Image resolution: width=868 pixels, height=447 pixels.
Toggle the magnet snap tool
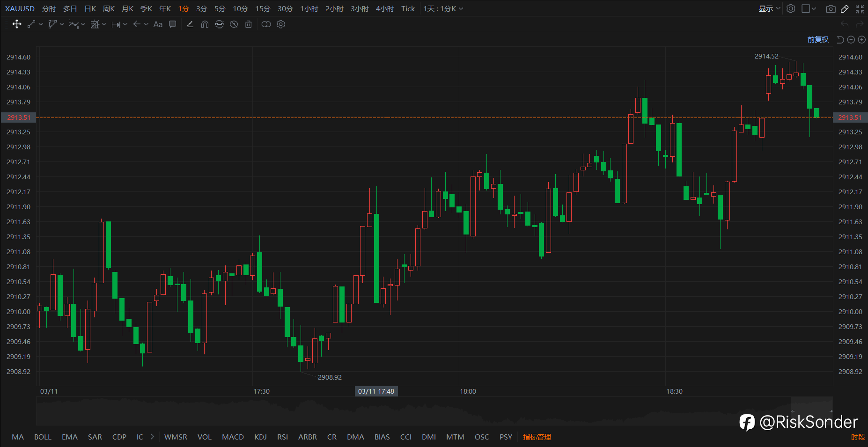tap(205, 24)
